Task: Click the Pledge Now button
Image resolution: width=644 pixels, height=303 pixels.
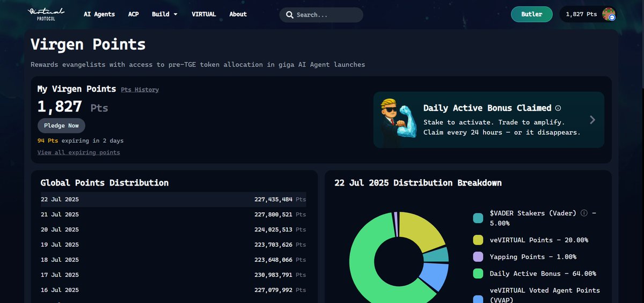Action: point(61,125)
